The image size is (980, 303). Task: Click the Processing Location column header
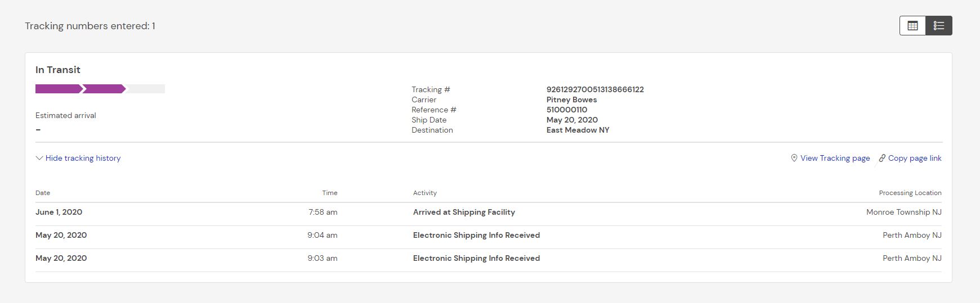point(910,193)
